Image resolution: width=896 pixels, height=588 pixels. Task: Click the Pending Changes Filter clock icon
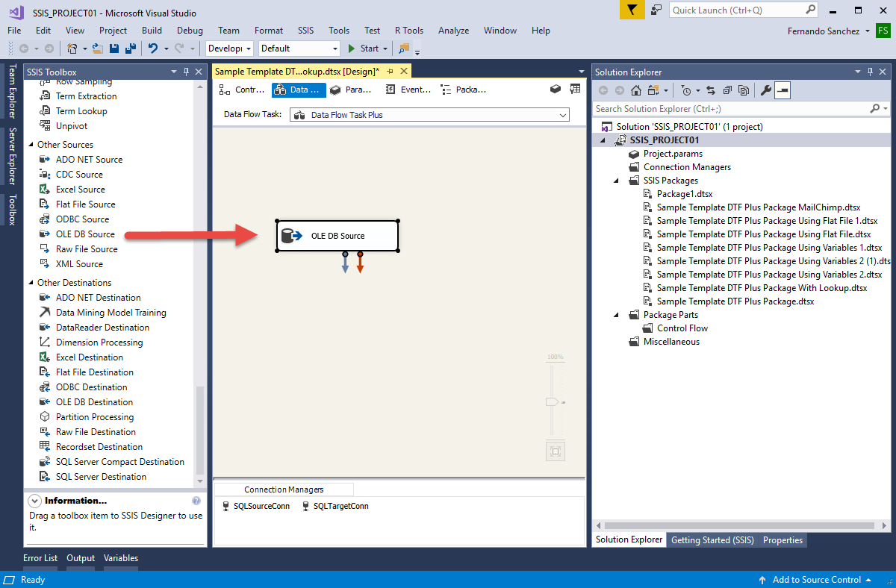687,90
